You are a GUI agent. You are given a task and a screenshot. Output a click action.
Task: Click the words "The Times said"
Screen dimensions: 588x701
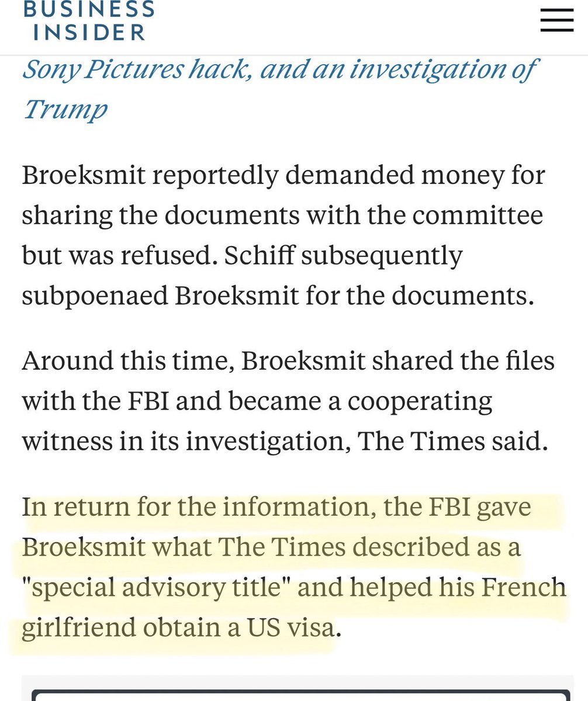coord(453,441)
